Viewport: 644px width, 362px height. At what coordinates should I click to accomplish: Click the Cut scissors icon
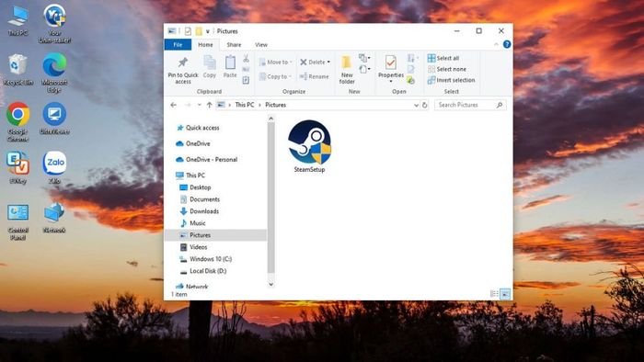(246, 59)
